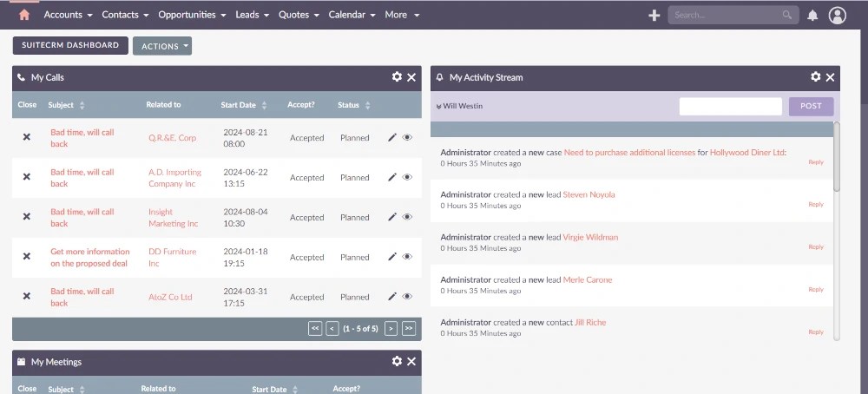Reply to the Jill Riche activity

tap(816, 332)
